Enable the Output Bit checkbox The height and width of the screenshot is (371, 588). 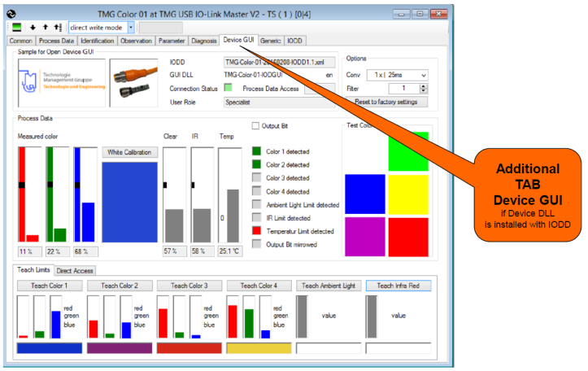tap(255, 126)
